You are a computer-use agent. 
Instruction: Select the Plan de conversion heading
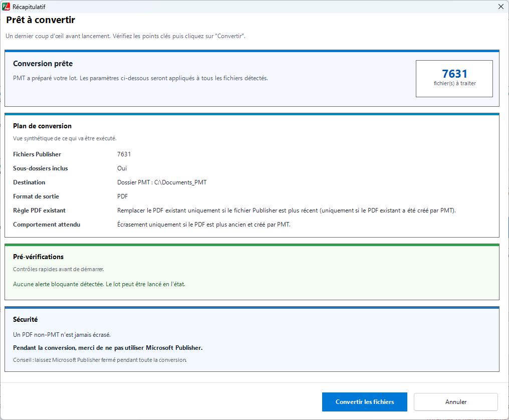click(x=42, y=126)
